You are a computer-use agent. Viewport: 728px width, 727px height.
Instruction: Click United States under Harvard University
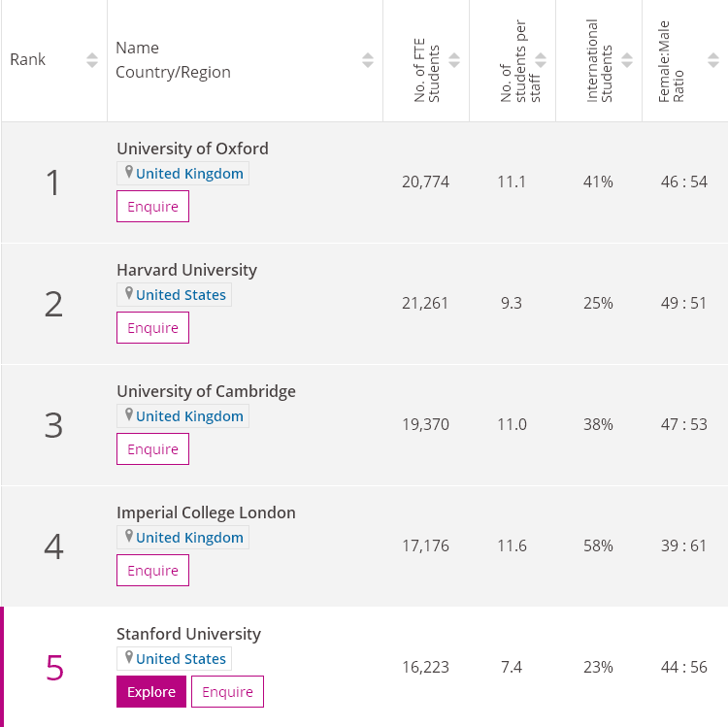point(181,295)
